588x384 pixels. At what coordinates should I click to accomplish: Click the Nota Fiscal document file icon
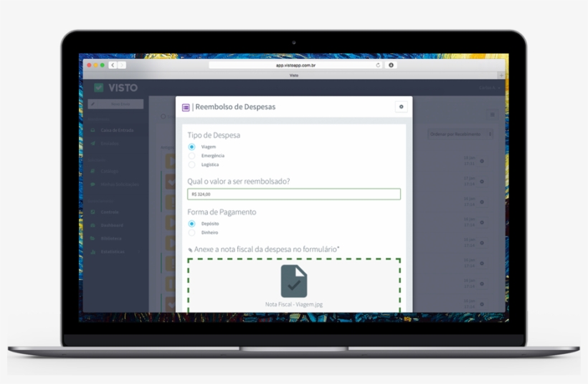294,281
